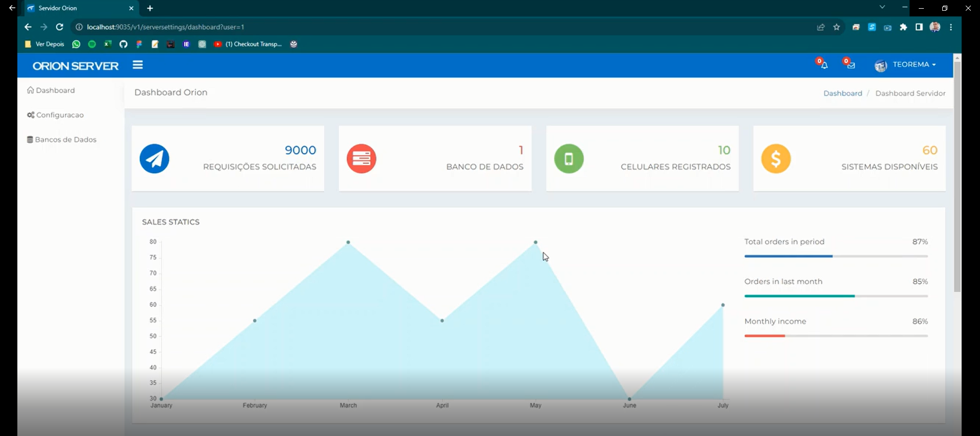This screenshot has width=980, height=436.
Task: Click the 9000 requisições value
Action: [x=301, y=150]
